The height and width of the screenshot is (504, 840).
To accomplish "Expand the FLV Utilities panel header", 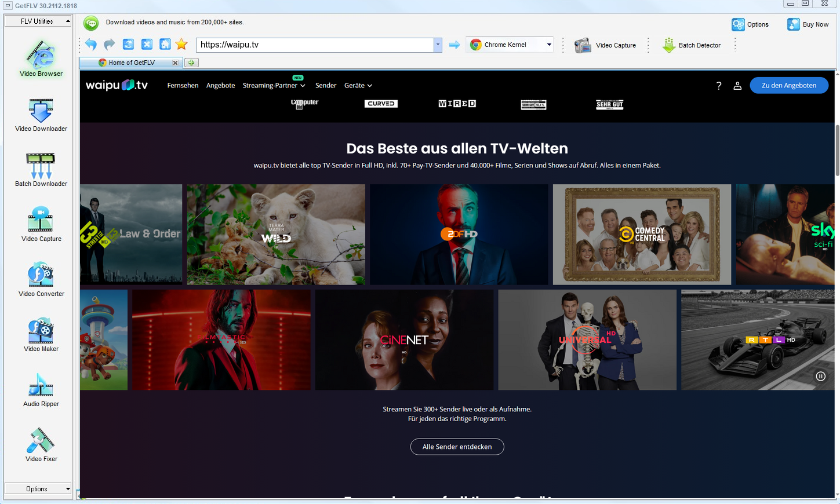I will (38, 21).
